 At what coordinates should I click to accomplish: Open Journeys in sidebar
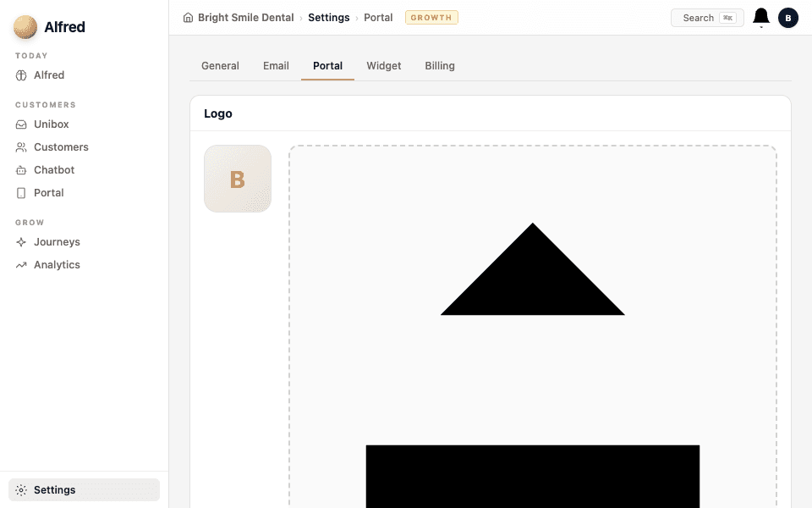coord(84,242)
